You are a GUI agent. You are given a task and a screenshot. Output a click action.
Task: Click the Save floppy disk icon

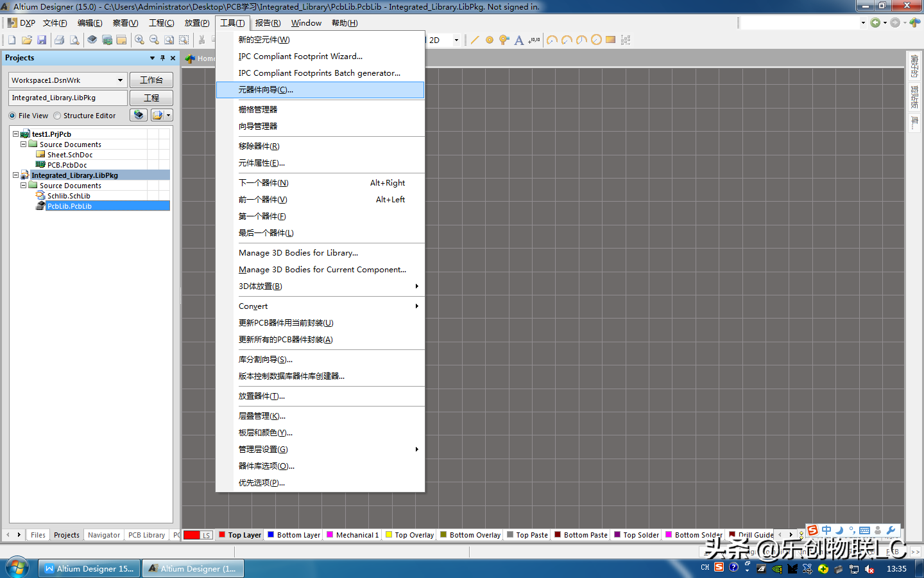(42, 40)
